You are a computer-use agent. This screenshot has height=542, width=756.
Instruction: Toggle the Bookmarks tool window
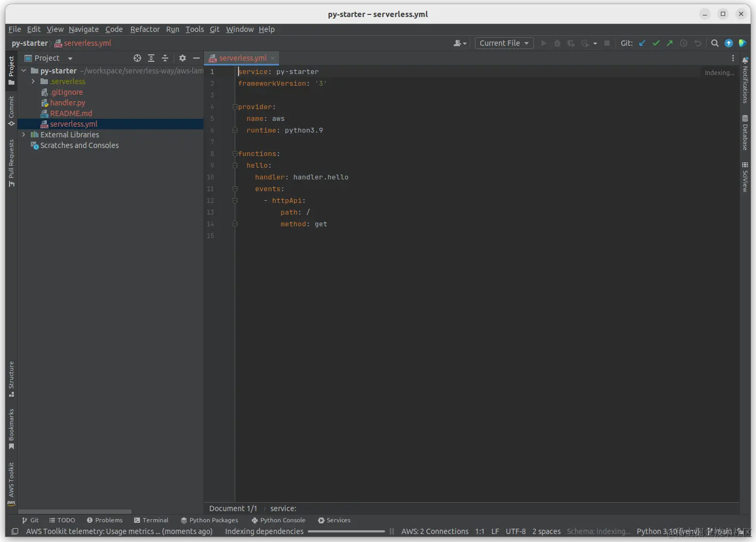[11, 429]
